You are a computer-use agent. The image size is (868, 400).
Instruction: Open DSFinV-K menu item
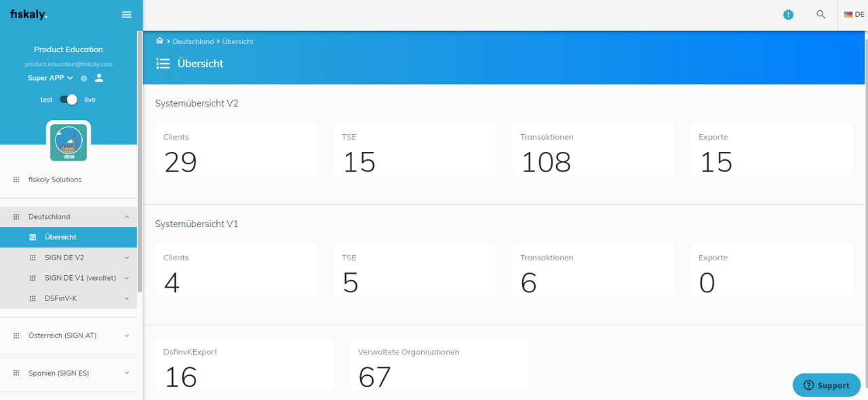(68, 298)
